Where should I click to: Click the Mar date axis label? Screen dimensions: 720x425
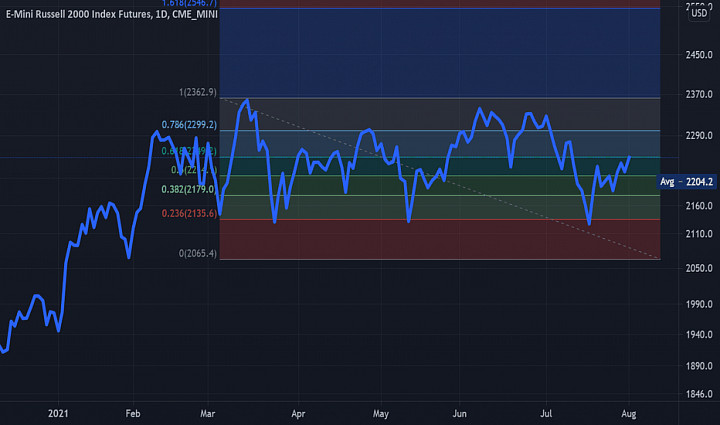pyautogui.click(x=208, y=414)
